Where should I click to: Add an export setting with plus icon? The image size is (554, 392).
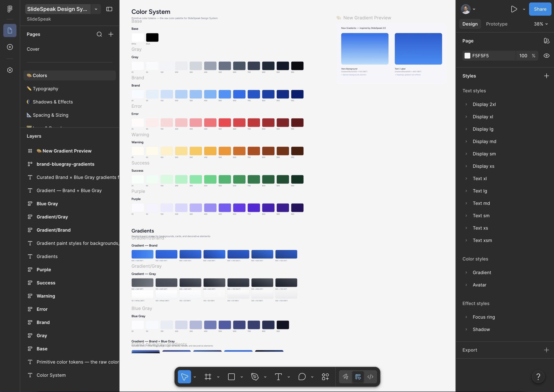click(x=546, y=350)
